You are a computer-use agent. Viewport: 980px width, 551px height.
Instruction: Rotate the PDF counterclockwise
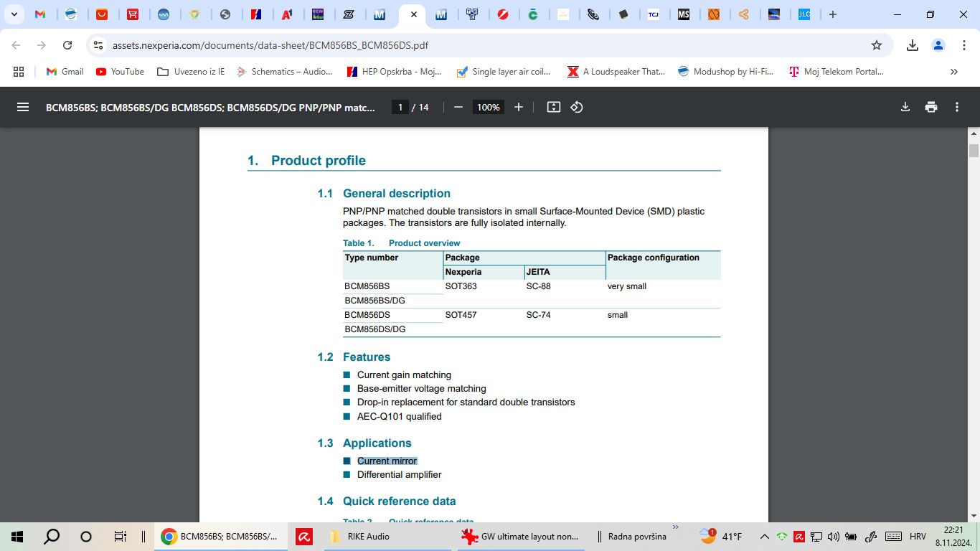point(577,107)
